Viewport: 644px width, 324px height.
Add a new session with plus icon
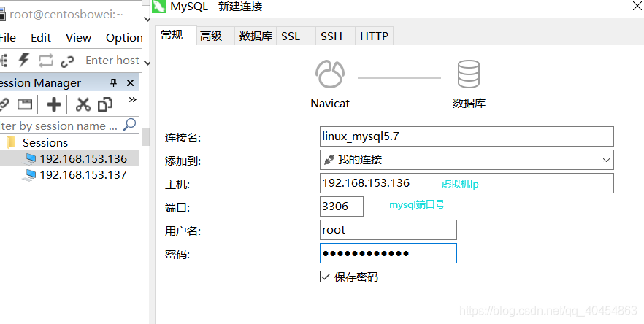point(54,104)
